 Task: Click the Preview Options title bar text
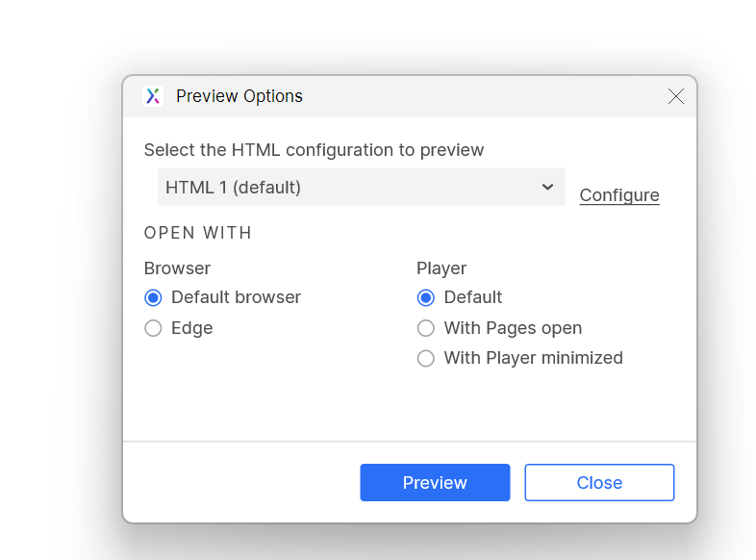[x=239, y=96]
